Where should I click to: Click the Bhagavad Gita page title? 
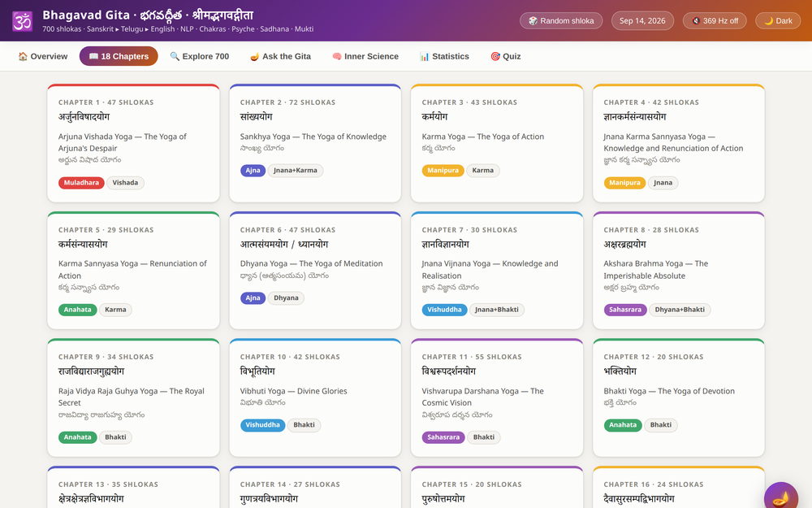pyautogui.click(x=148, y=15)
